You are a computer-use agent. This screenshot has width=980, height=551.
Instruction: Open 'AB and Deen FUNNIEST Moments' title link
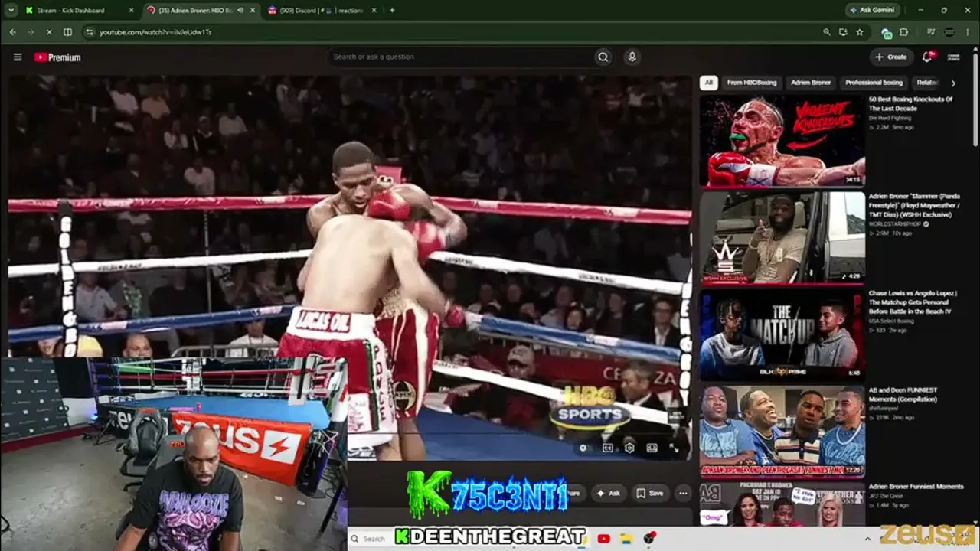[x=903, y=395]
